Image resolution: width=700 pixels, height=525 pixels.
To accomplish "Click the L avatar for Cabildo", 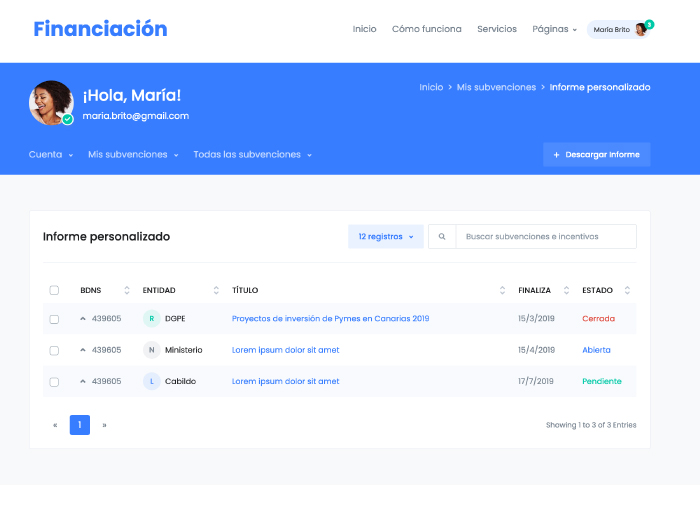I will tap(151, 381).
